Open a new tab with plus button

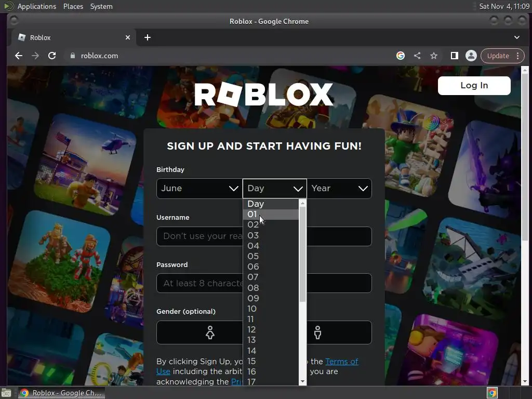pos(147,37)
